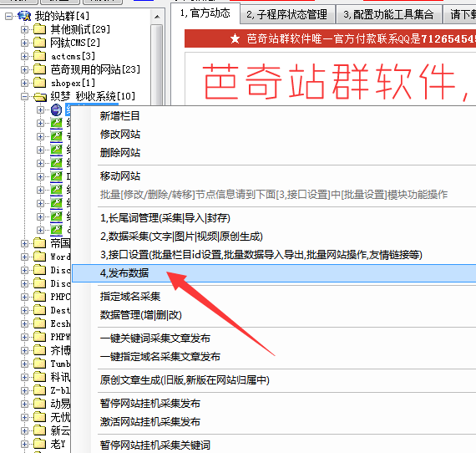The height and width of the screenshot is (453, 476).
Task: Click 无忧 folder icon
Action: [39, 417]
